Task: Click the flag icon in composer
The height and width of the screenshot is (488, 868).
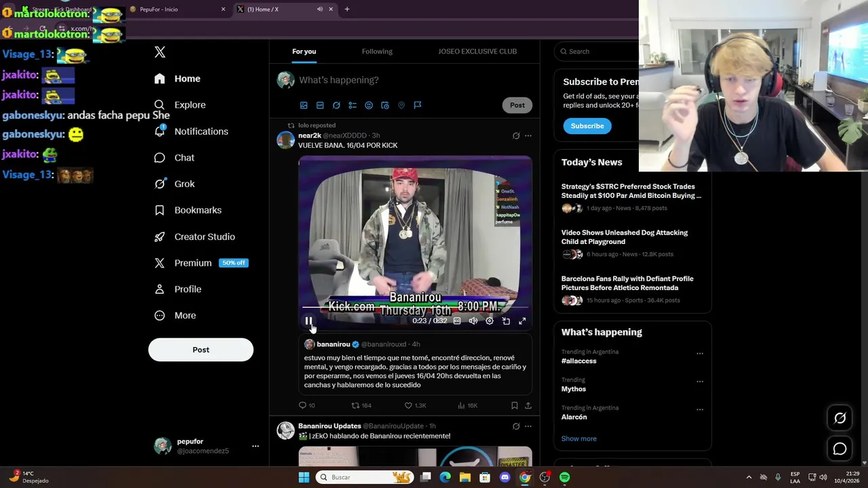Action: click(x=418, y=105)
